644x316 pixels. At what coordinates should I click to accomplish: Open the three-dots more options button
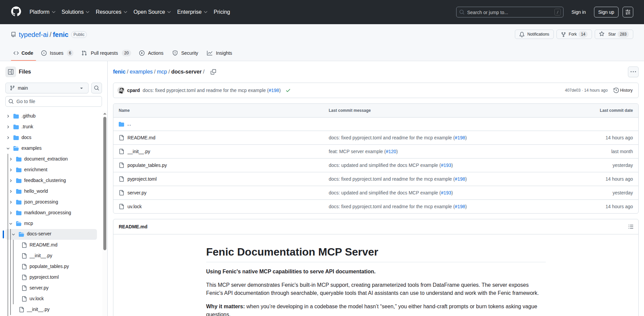633,72
